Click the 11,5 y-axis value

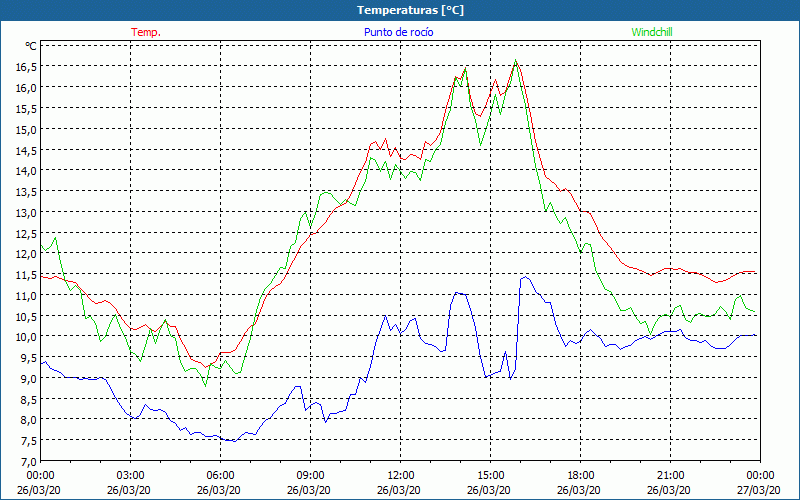tap(26, 275)
